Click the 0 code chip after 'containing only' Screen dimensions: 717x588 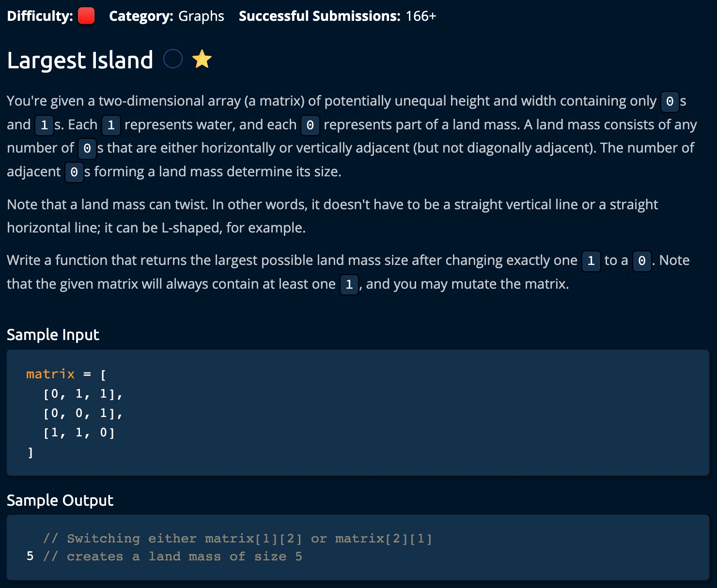(670, 101)
